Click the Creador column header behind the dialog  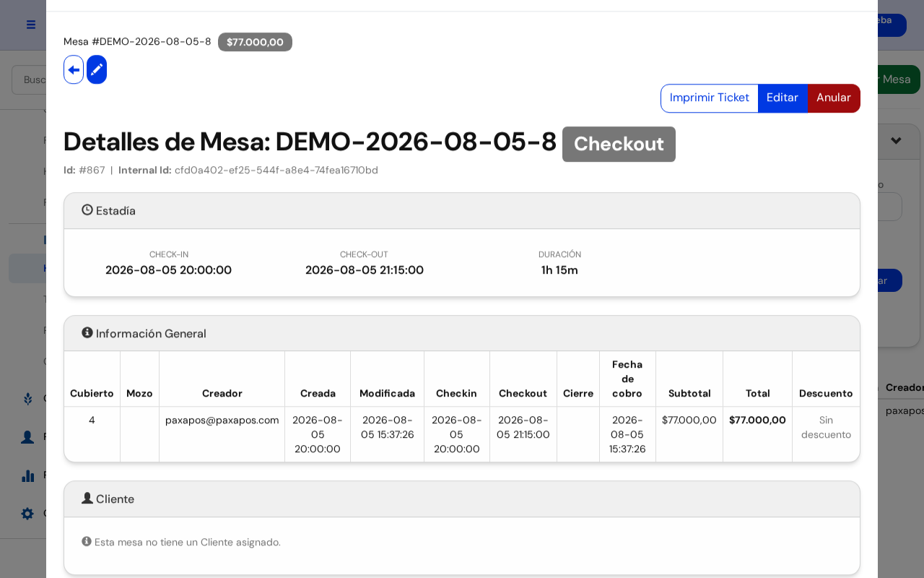tap(905, 388)
